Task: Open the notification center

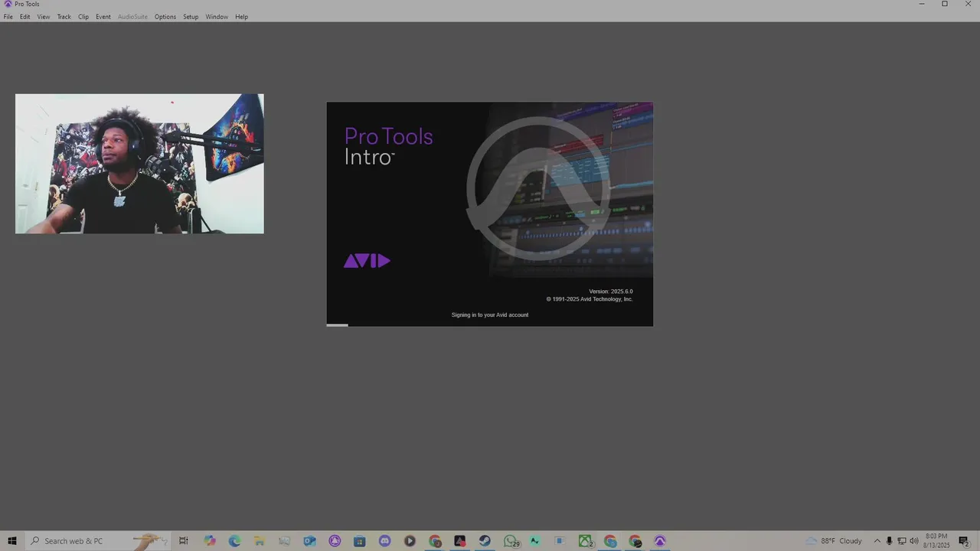Action: coord(964,541)
